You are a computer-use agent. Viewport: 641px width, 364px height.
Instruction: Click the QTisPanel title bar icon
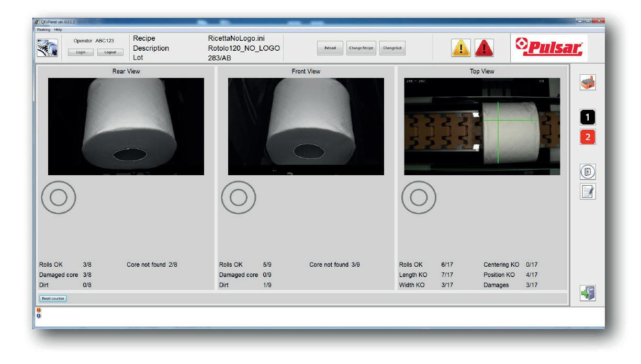(x=37, y=22)
